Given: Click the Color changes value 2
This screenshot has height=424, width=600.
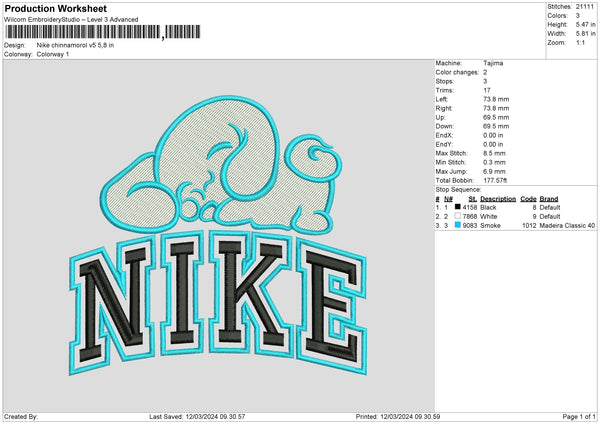Looking at the screenshot, I should coord(485,72).
